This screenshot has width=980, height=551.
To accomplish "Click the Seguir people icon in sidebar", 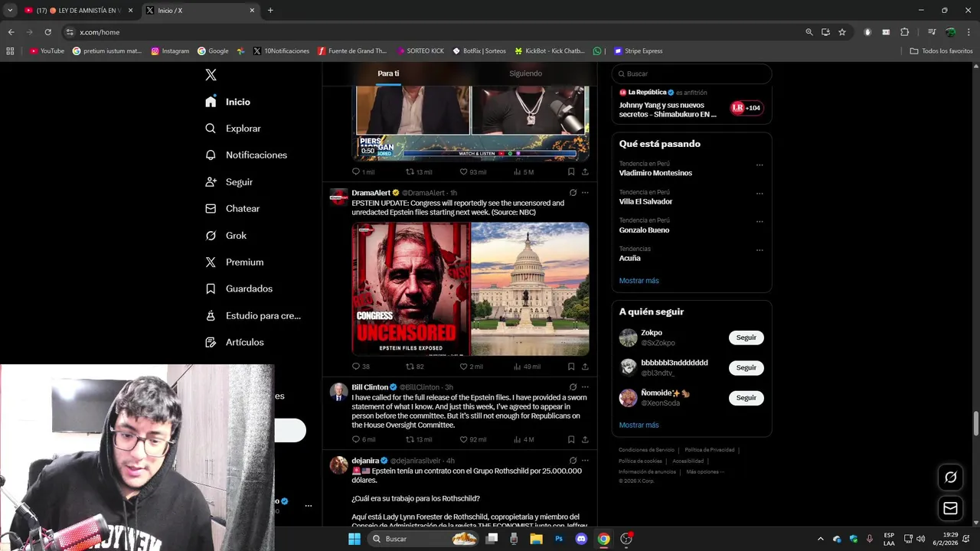I will tap(211, 182).
